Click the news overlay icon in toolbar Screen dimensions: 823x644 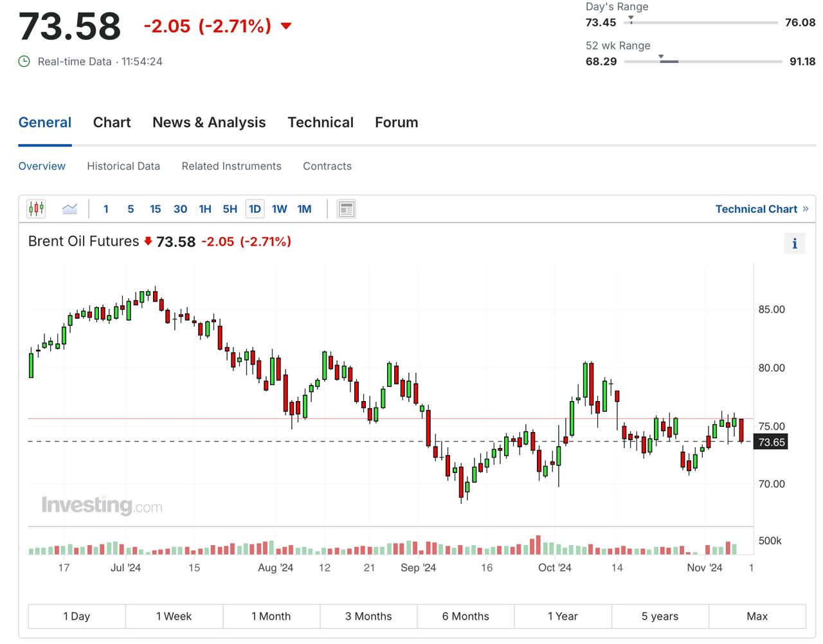pos(347,209)
